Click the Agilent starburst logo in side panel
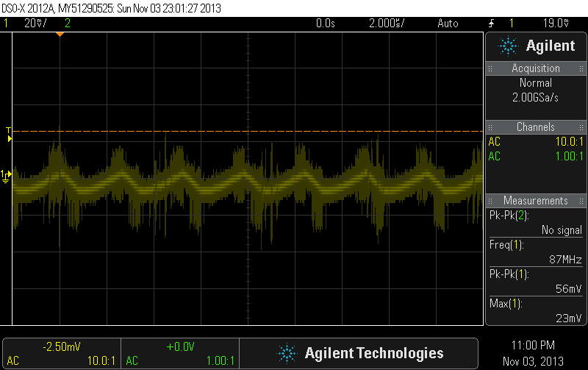The height and width of the screenshot is (370, 588). 508,46
